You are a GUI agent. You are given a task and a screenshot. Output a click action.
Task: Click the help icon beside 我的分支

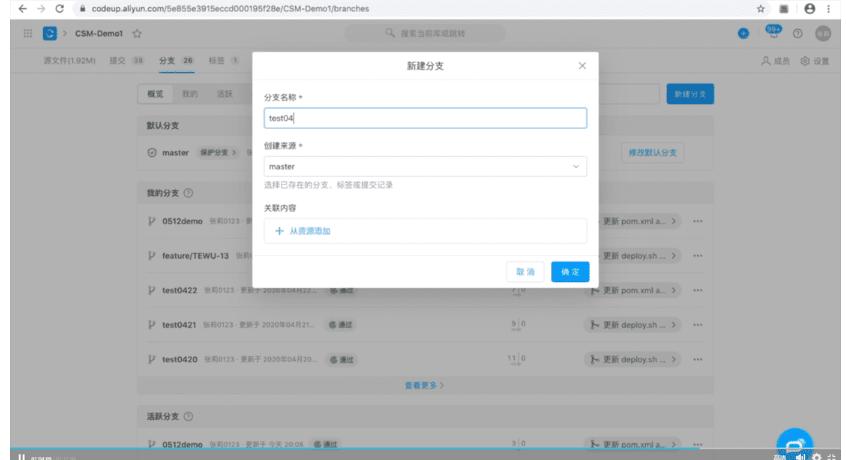pyautogui.click(x=188, y=193)
